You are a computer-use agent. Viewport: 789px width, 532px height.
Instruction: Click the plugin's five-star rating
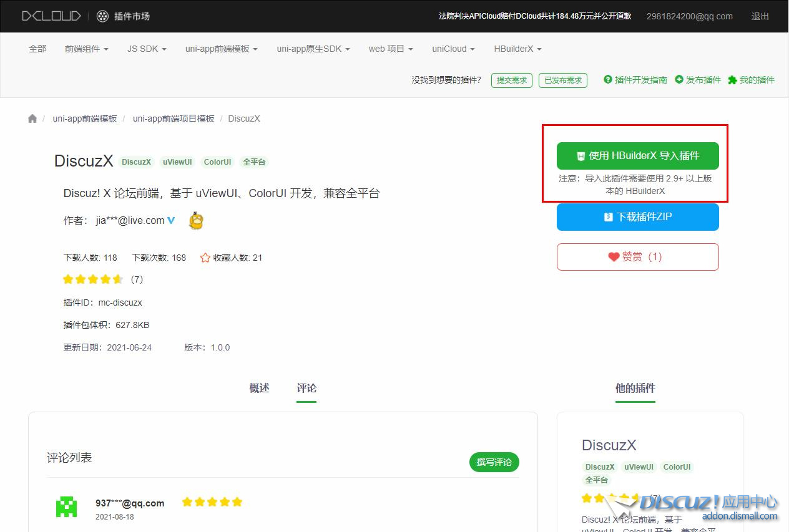(93, 279)
